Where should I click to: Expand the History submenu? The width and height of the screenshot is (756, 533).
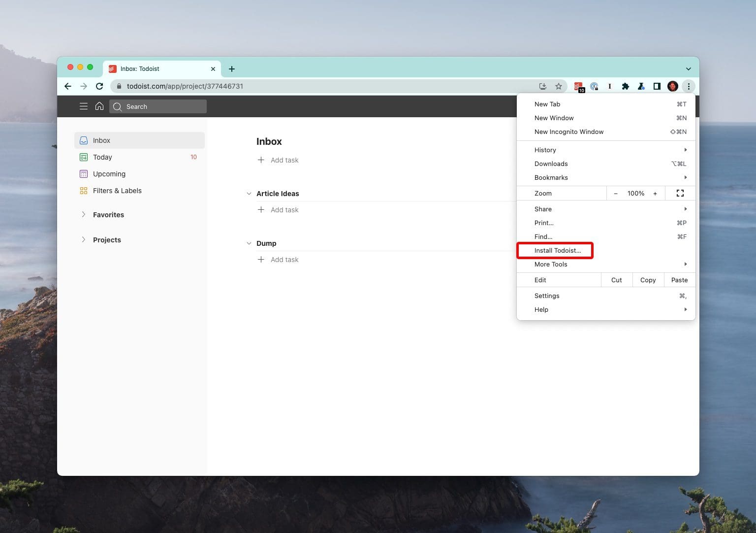tap(606, 150)
